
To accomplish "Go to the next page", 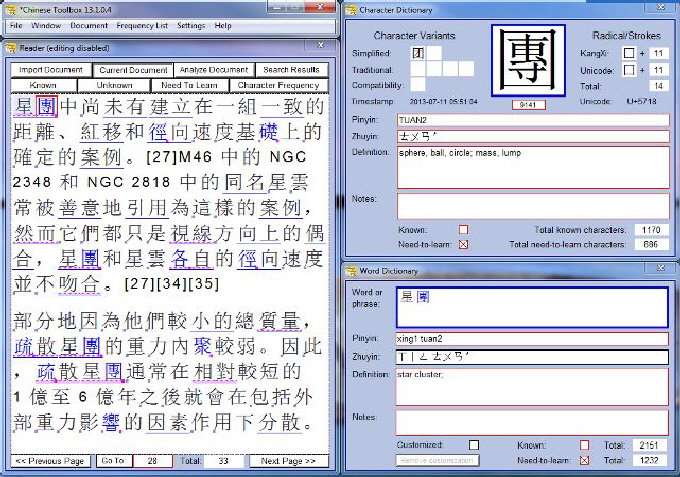I will pyautogui.click(x=289, y=461).
